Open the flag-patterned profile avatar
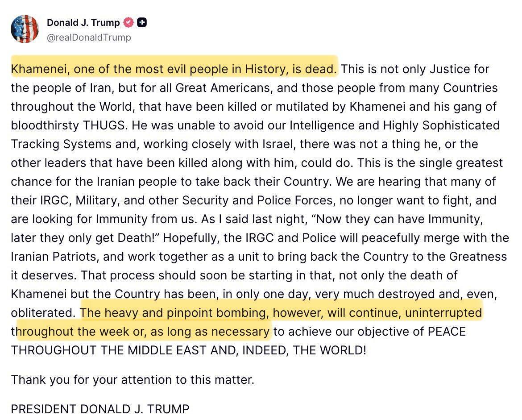 point(25,29)
